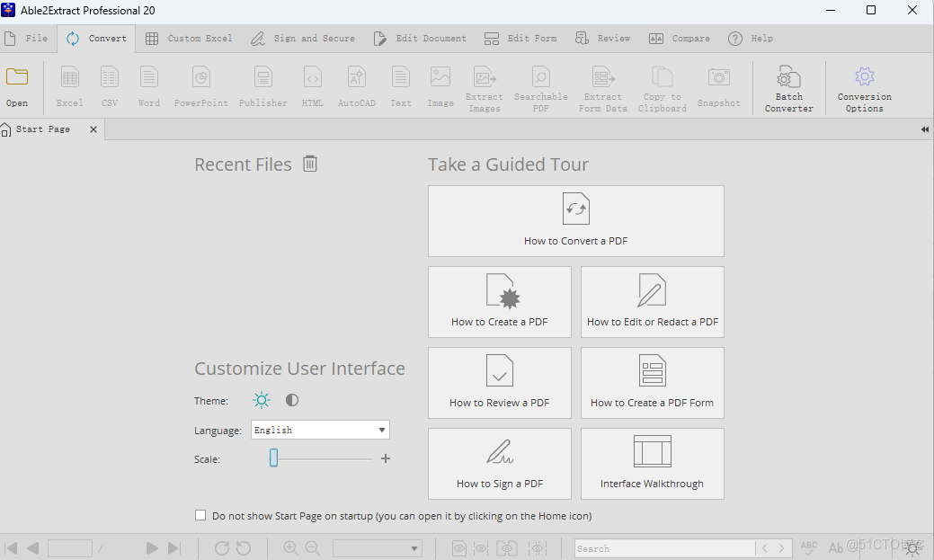Screen dimensions: 934x560
Task: Open the Sign and Secure tab
Action: click(x=303, y=39)
